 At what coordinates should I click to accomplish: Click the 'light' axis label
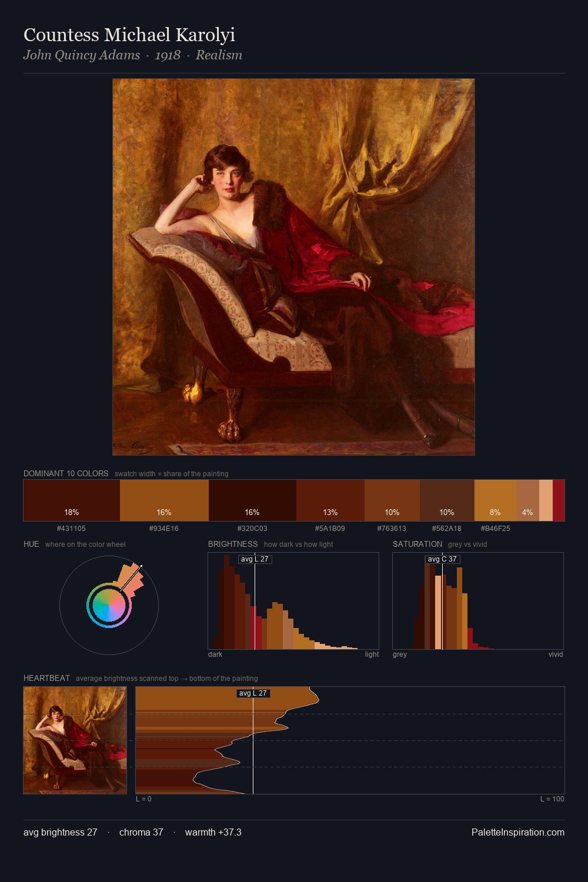pos(372,654)
